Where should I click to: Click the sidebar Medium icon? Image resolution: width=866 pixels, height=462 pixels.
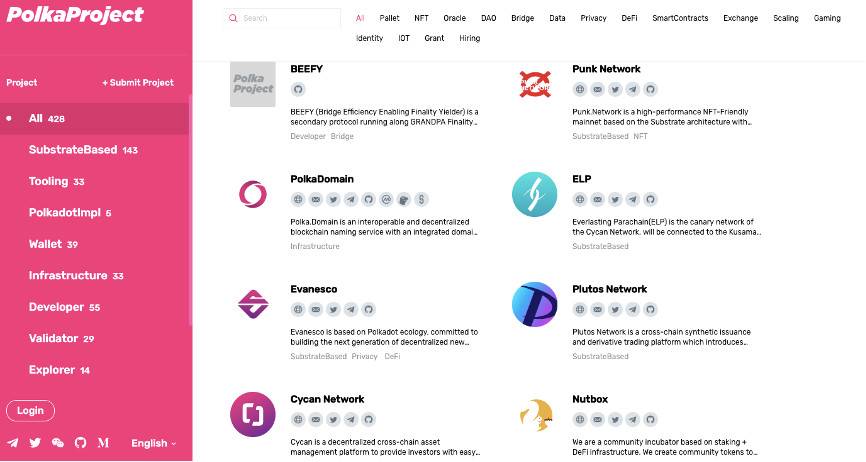[x=103, y=442]
